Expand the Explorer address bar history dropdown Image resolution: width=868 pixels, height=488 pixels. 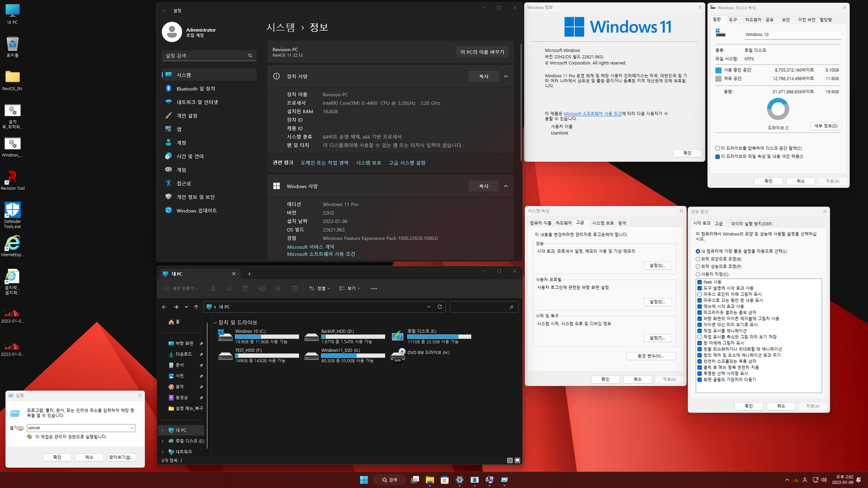[x=429, y=307]
